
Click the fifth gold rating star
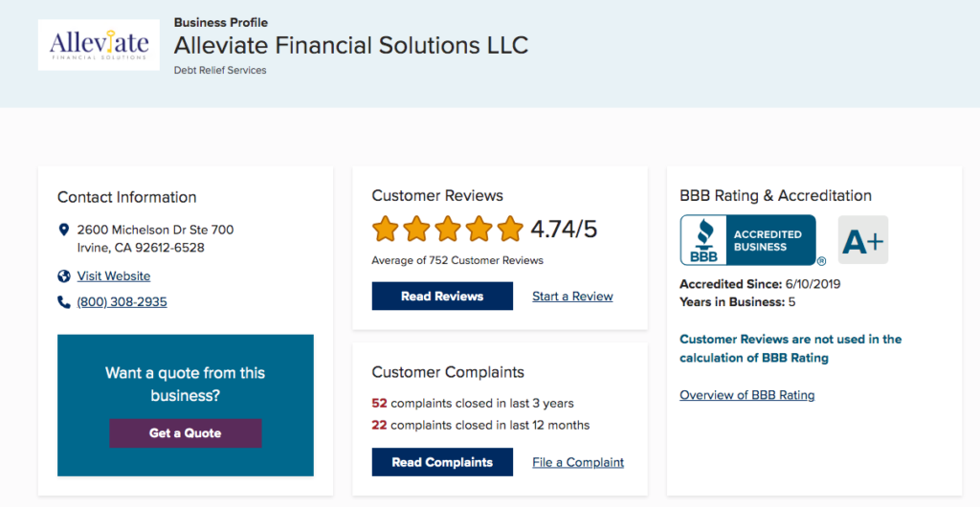pos(510,229)
